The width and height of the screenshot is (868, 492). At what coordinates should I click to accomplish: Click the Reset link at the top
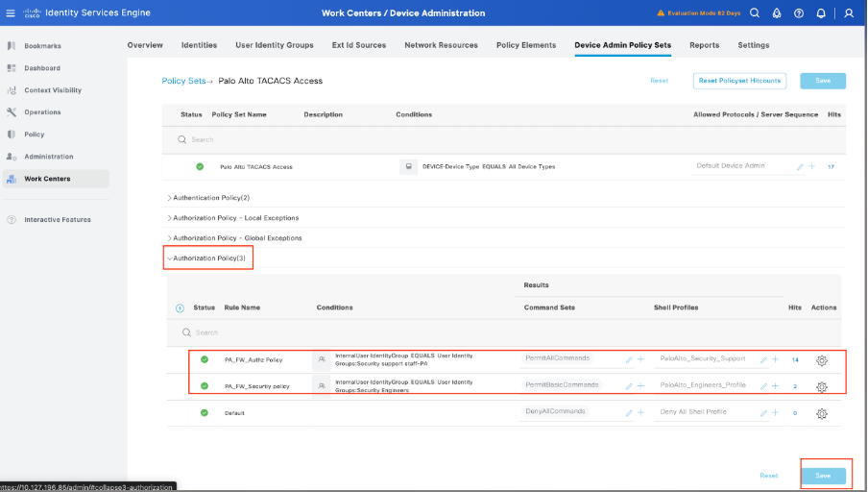660,81
